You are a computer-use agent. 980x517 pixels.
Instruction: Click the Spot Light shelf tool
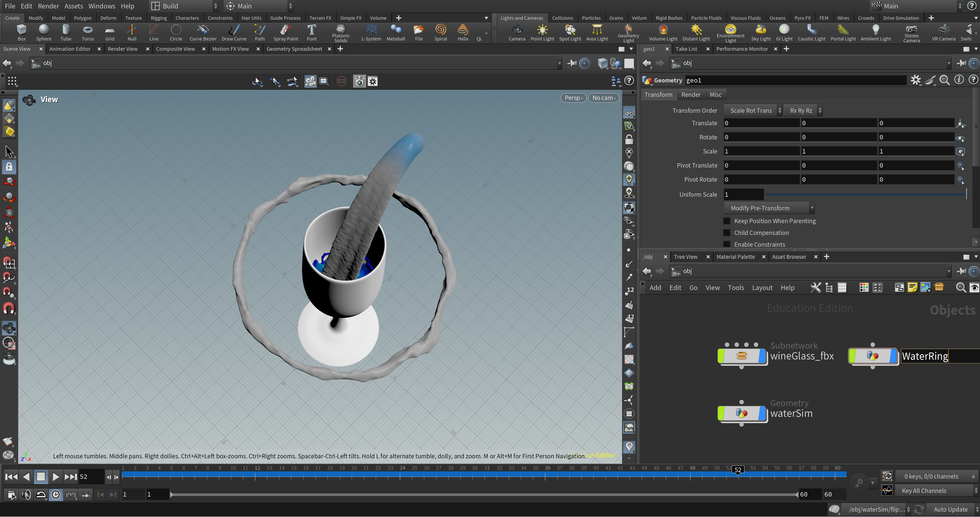[x=569, y=33]
